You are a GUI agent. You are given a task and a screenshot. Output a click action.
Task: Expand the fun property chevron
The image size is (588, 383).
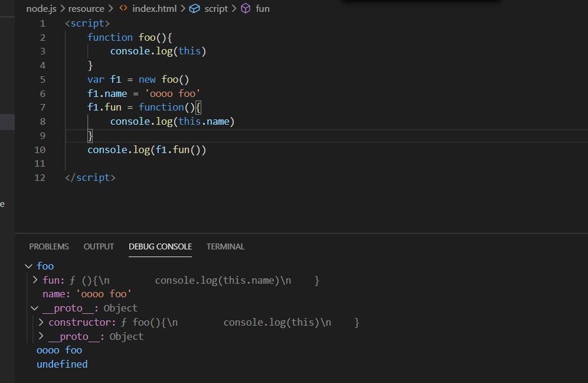click(x=35, y=280)
